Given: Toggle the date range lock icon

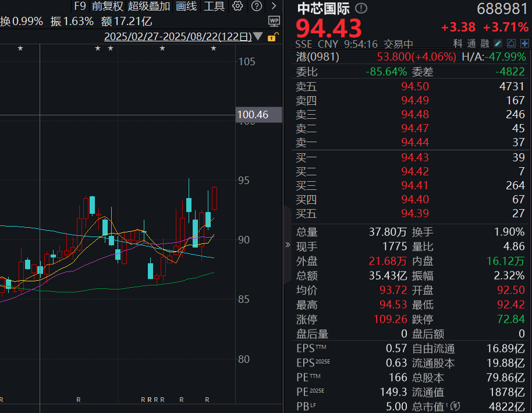Looking at the screenshot, I should tap(272, 37).
